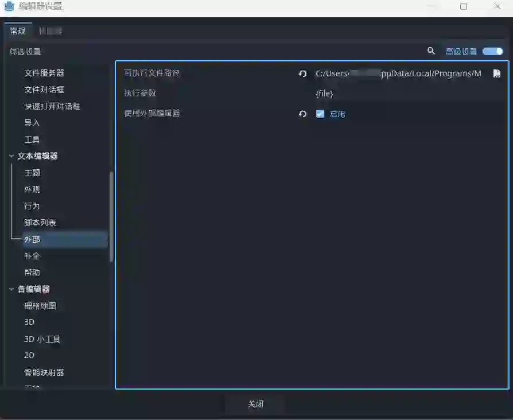Select 补全 in the settings tree

pos(32,256)
